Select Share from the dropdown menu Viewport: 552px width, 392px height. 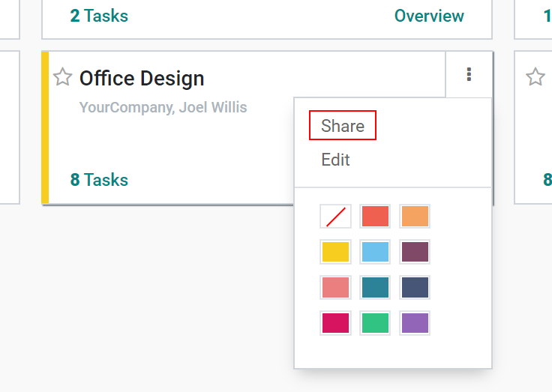(343, 126)
